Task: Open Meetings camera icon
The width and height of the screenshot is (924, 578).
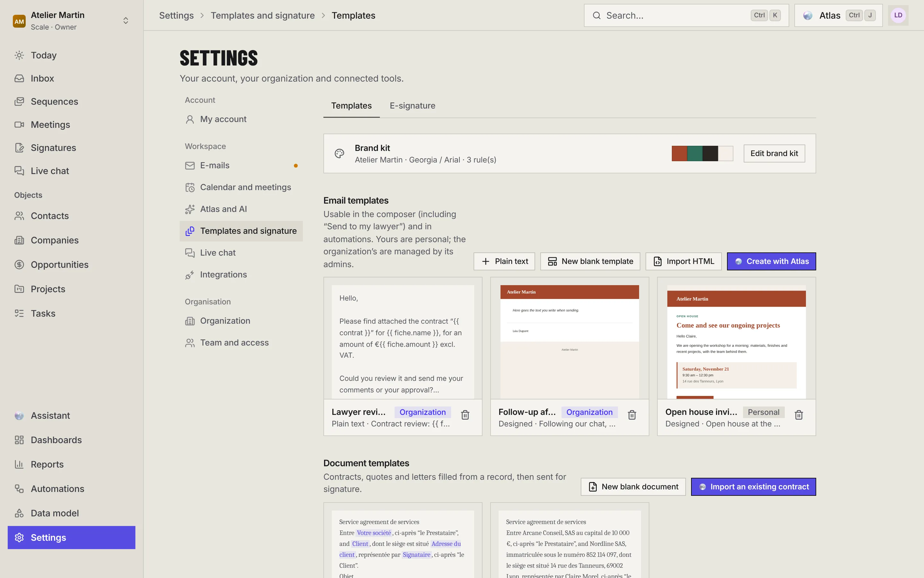Action: [19, 125]
